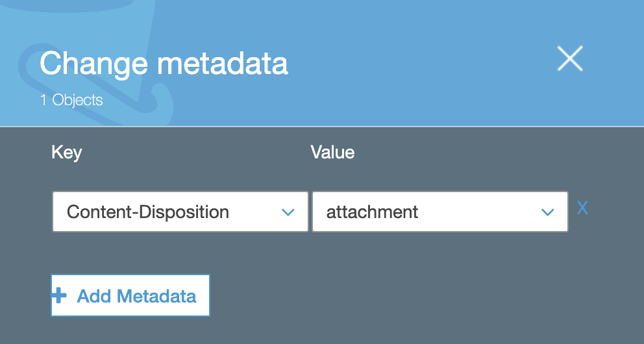Close the Change metadata dialog
The height and width of the screenshot is (344, 644).
click(x=569, y=58)
